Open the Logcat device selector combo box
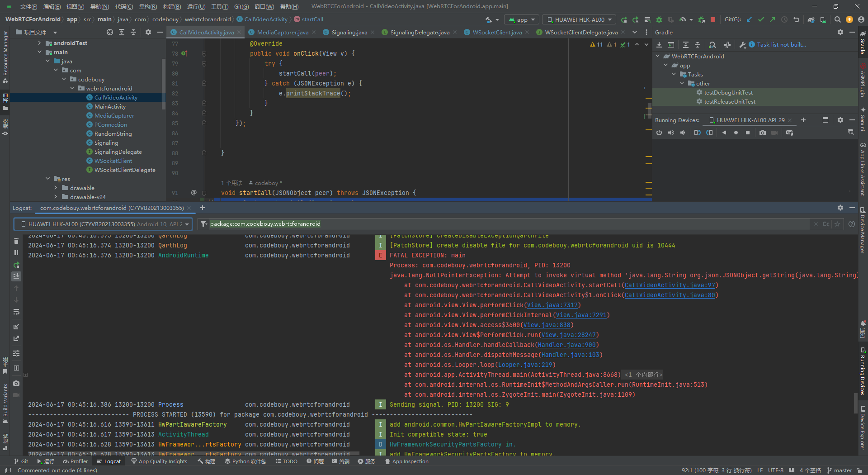 tap(103, 224)
